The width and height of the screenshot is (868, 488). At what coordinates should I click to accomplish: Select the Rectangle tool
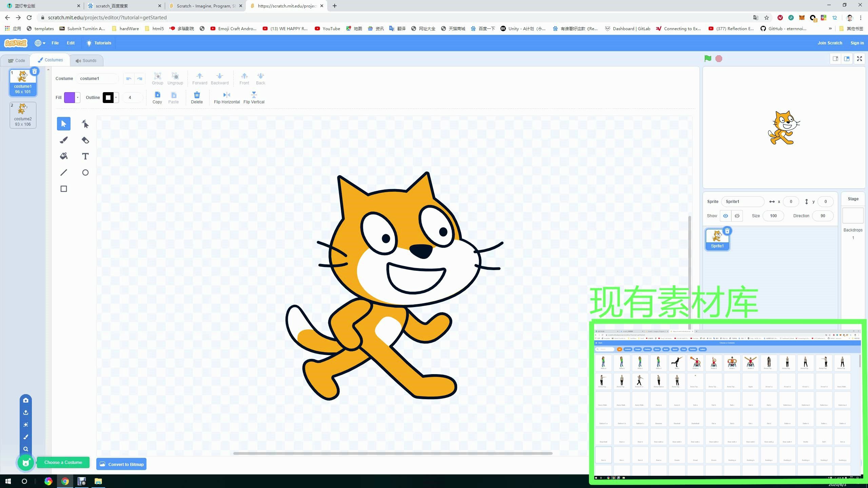[x=63, y=189]
